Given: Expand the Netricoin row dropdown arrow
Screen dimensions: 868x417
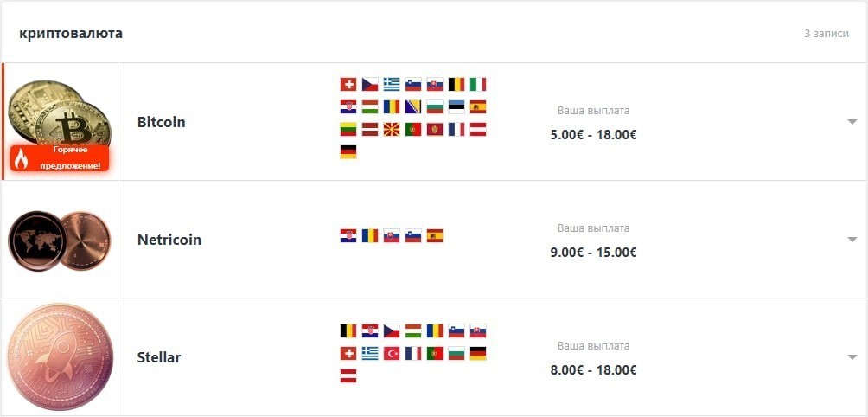Looking at the screenshot, I should pos(852,240).
